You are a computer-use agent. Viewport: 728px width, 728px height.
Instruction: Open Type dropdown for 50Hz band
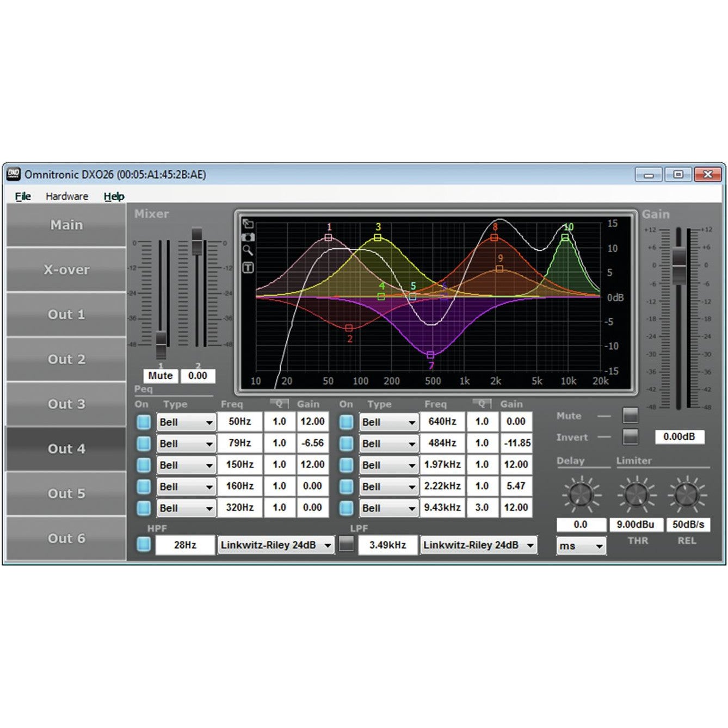186,422
